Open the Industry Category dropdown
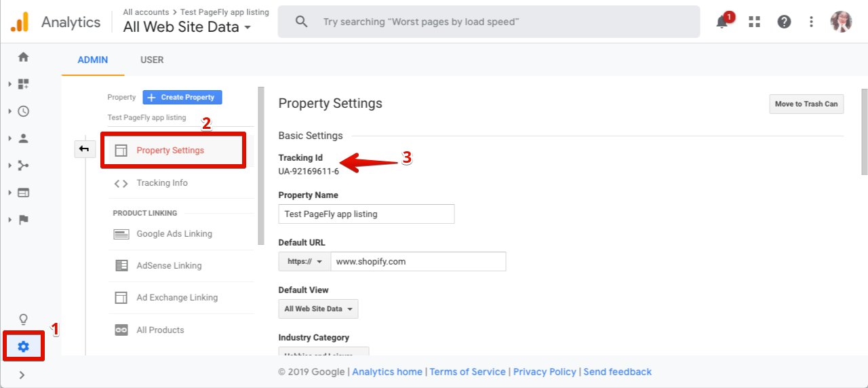 (x=323, y=351)
